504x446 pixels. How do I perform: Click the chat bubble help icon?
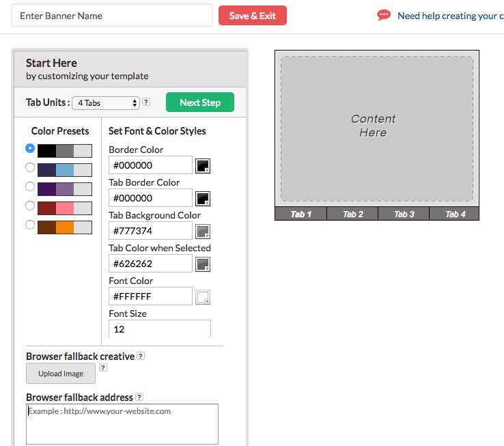click(384, 15)
